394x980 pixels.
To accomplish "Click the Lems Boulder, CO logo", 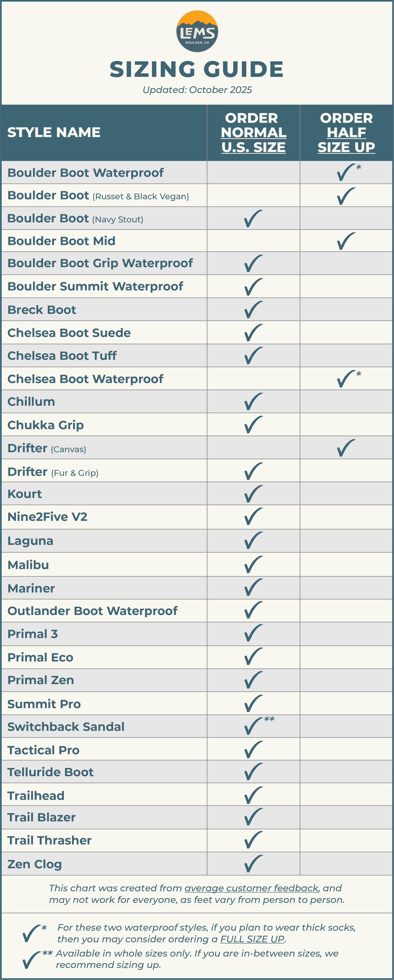I will 197,31.
